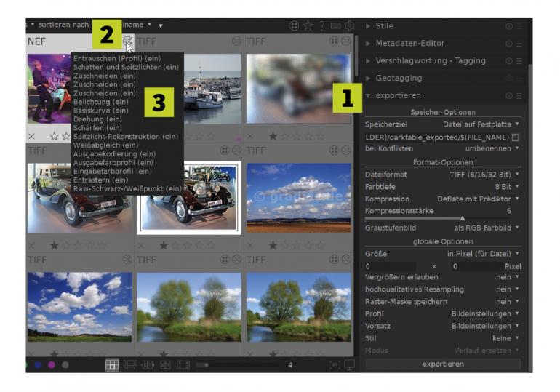Adjust thumbnail zoom slider in bottom bar
This screenshot has height=392, width=560.
click(x=238, y=365)
